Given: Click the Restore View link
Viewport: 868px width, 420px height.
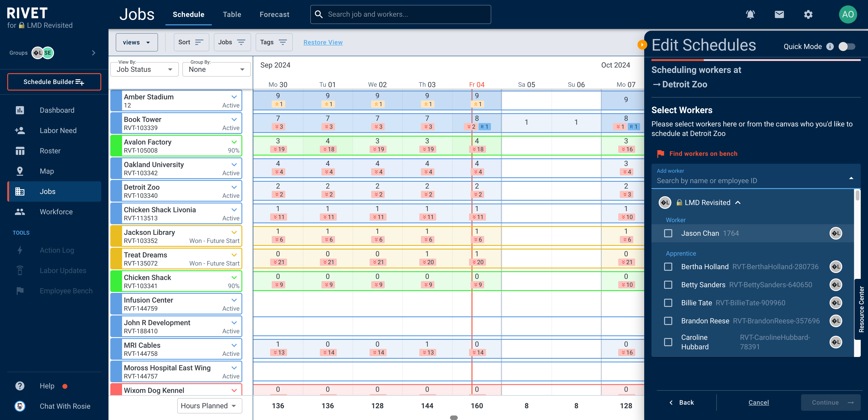Looking at the screenshot, I should click(x=323, y=42).
